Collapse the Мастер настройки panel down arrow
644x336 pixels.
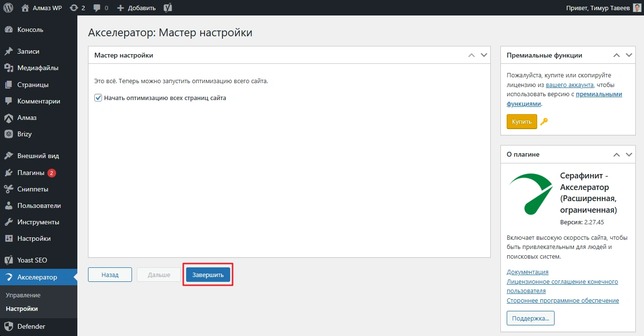(484, 55)
